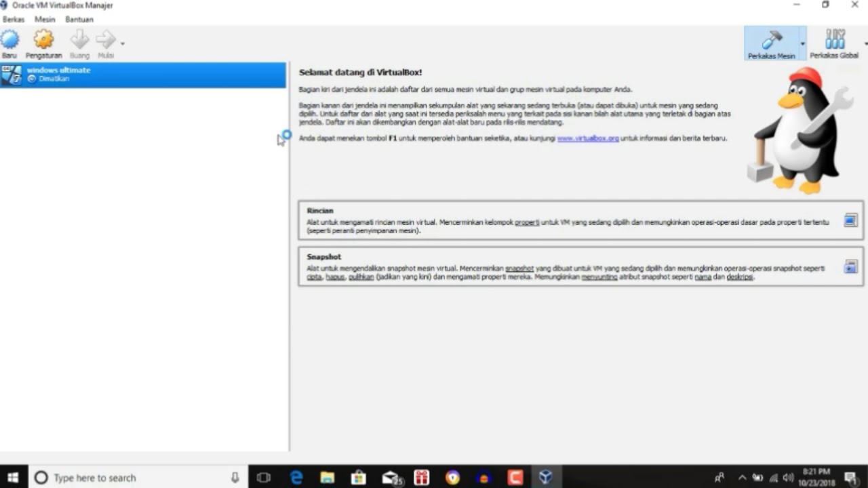Click the VirtualBox cube taskbar icon
Image resolution: width=868 pixels, height=488 pixels.
[546, 477]
